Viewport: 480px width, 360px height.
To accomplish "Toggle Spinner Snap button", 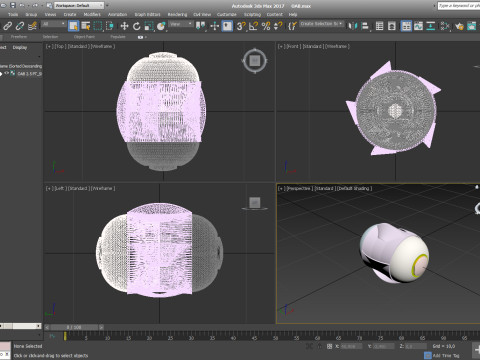I will [278, 26].
